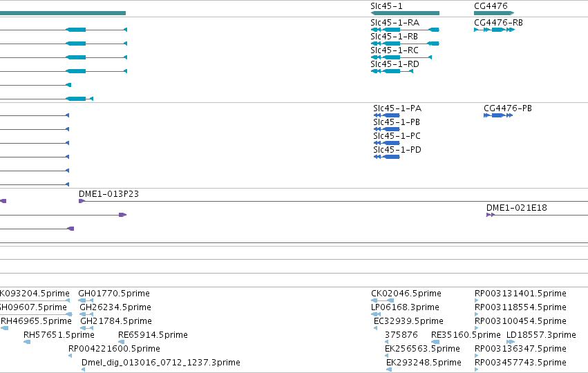Click the CG4476-PB protein label

(508, 108)
